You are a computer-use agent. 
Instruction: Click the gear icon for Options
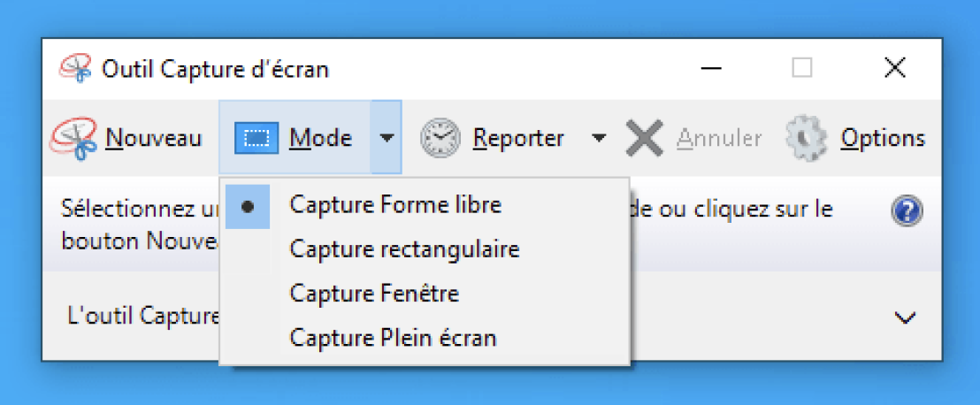807,137
